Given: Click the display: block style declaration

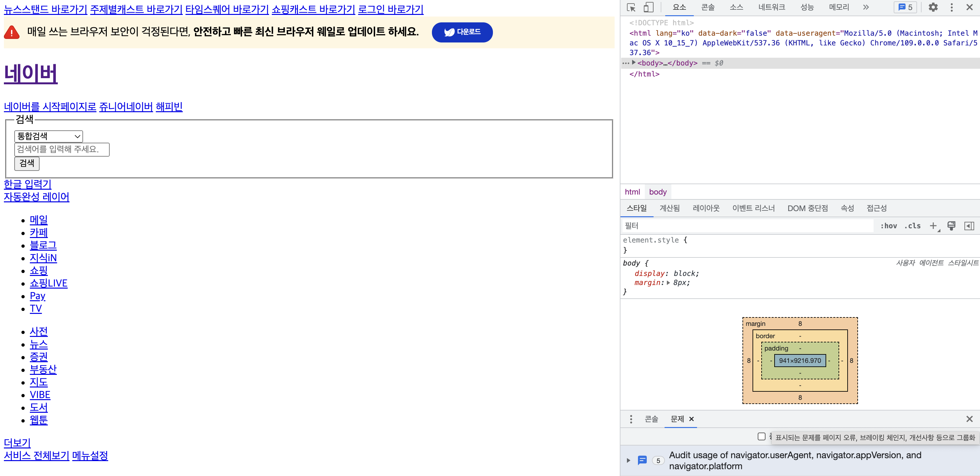Looking at the screenshot, I should click(667, 273).
